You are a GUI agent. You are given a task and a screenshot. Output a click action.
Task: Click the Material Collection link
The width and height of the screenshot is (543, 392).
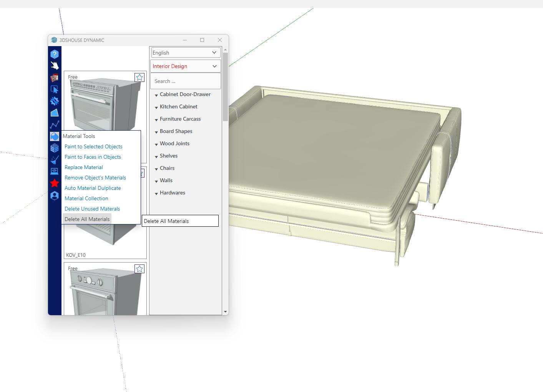pos(86,199)
